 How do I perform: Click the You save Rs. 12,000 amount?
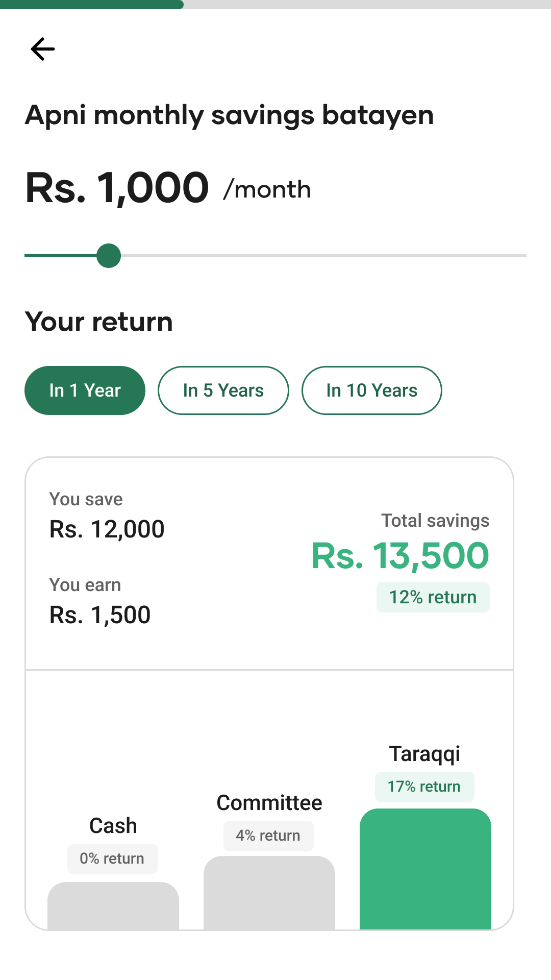(x=107, y=529)
